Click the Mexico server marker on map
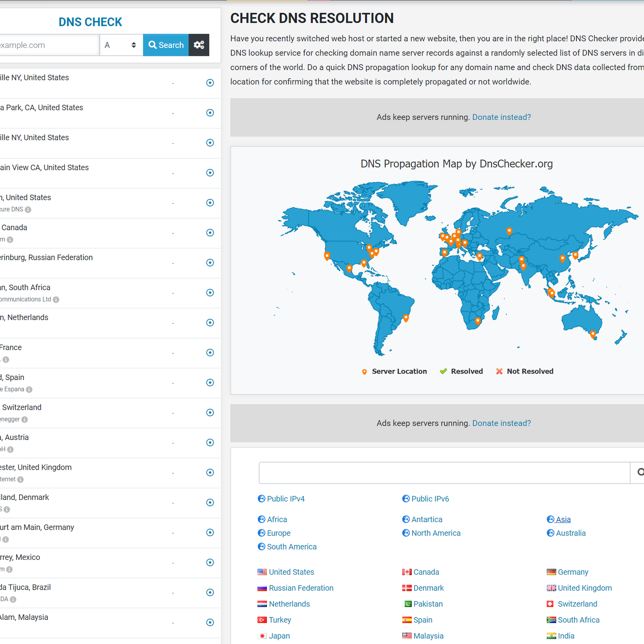Image resolution: width=644 pixels, height=644 pixels. pos(349,268)
